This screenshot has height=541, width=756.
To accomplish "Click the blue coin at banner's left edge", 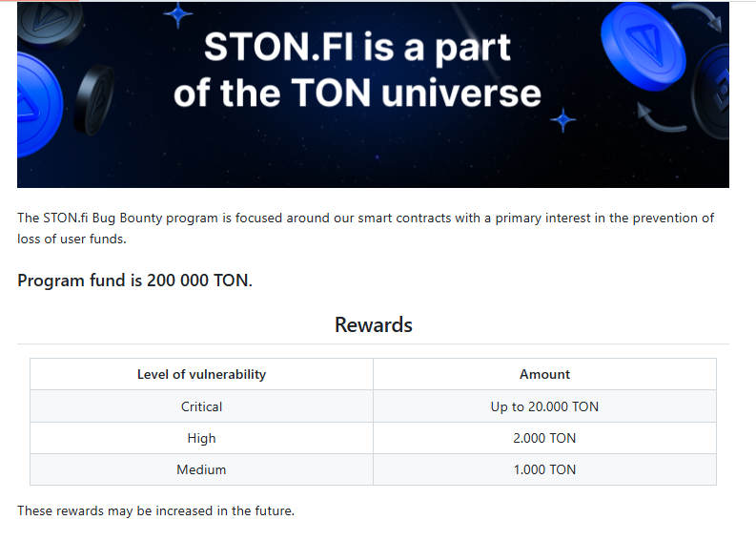I will click(36, 102).
